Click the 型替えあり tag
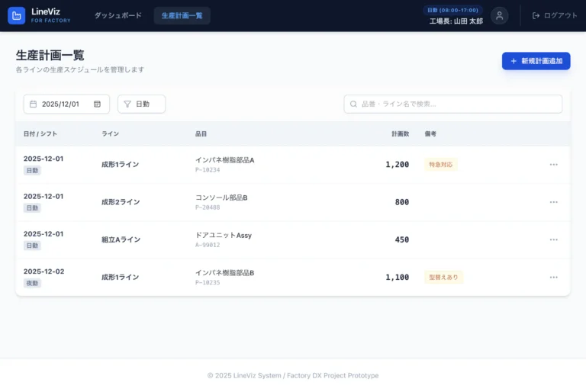Image resolution: width=586 pixels, height=392 pixels. pyautogui.click(x=443, y=277)
